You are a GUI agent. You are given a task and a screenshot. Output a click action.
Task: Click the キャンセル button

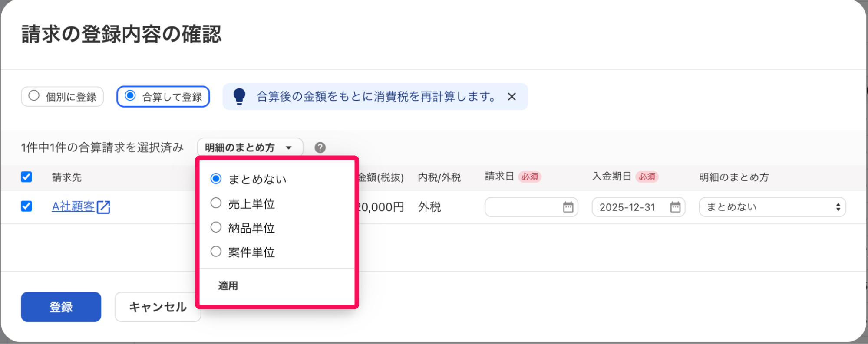(158, 307)
